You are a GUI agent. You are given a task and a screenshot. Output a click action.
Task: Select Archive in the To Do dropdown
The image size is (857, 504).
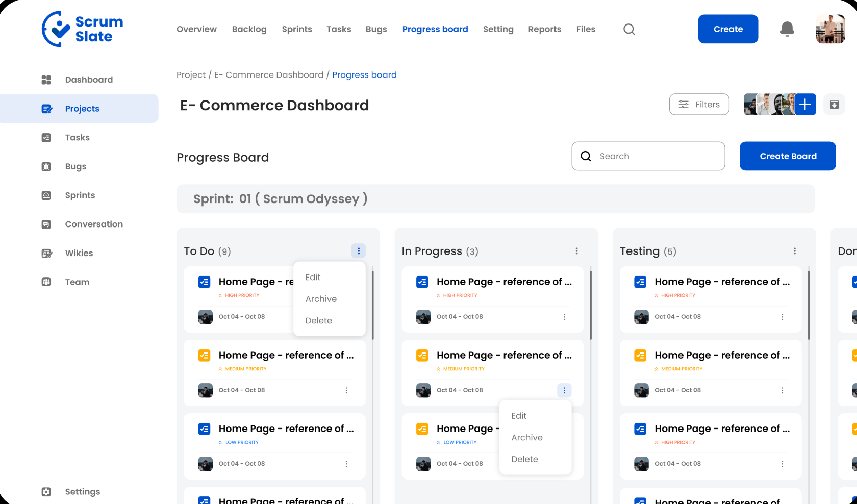click(x=321, y=299)
